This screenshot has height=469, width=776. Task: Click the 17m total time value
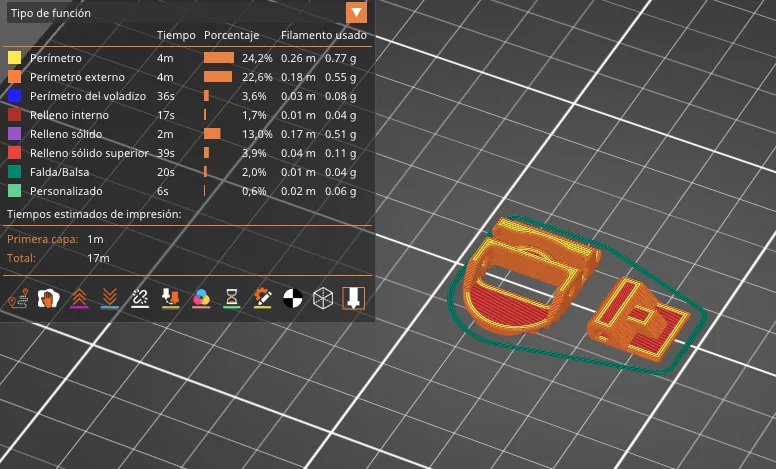click(98, 258)
